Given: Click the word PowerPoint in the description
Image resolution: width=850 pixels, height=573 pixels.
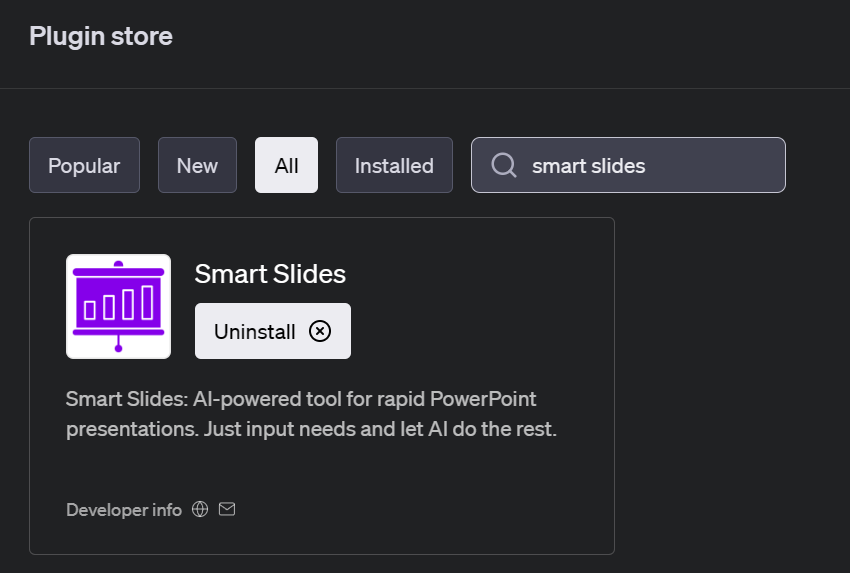Looking at the screenshot, I should pos(483,399).
